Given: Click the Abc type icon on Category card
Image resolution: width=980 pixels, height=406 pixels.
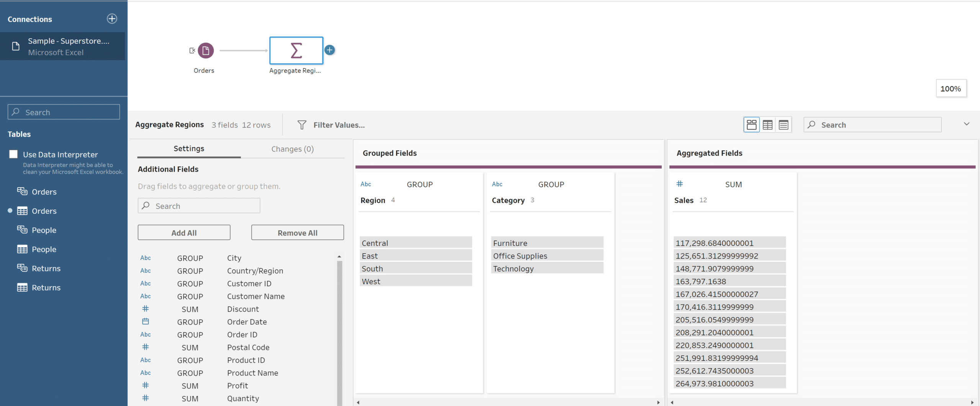Looking at the screenshot, I should coord(497,184).
